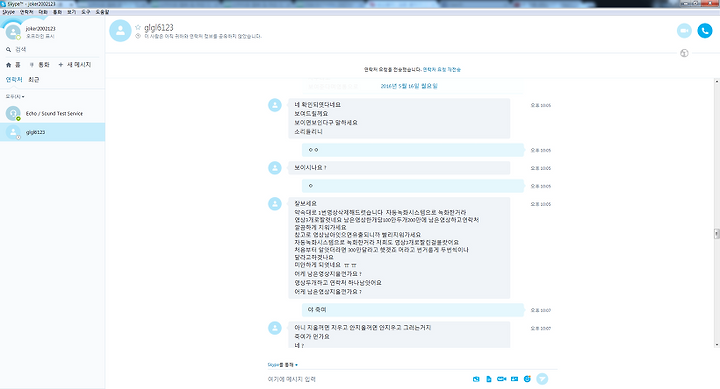Click joker2002123's own profile avatar
This screenshot has height=389, width=720.
coord(13,32)
